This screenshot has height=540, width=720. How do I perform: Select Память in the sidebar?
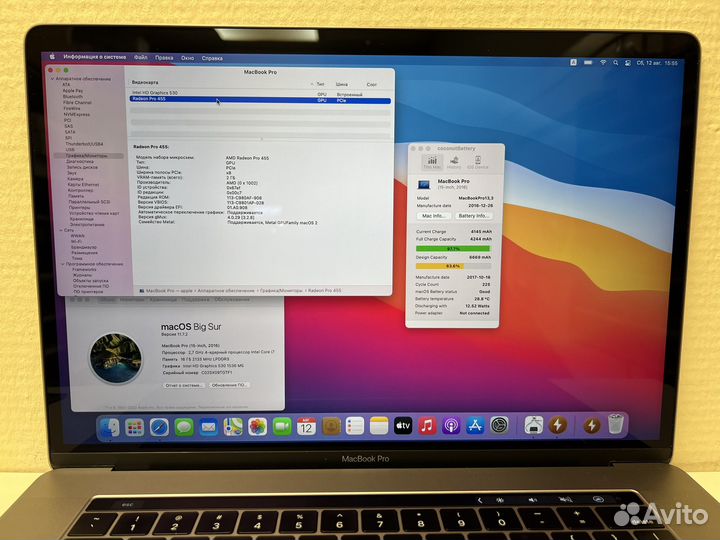click(x=76, y=196)
